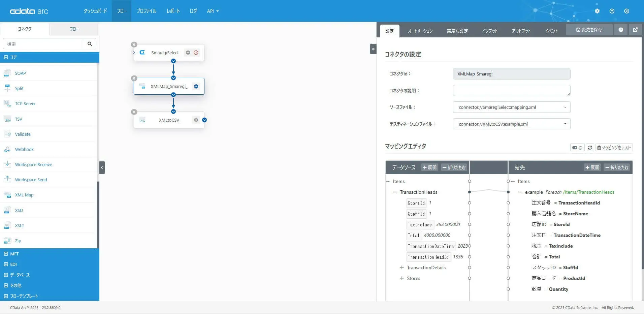Select the XMLtoCSV connector node
644x314 pixels.
click(x=169, y=120)
